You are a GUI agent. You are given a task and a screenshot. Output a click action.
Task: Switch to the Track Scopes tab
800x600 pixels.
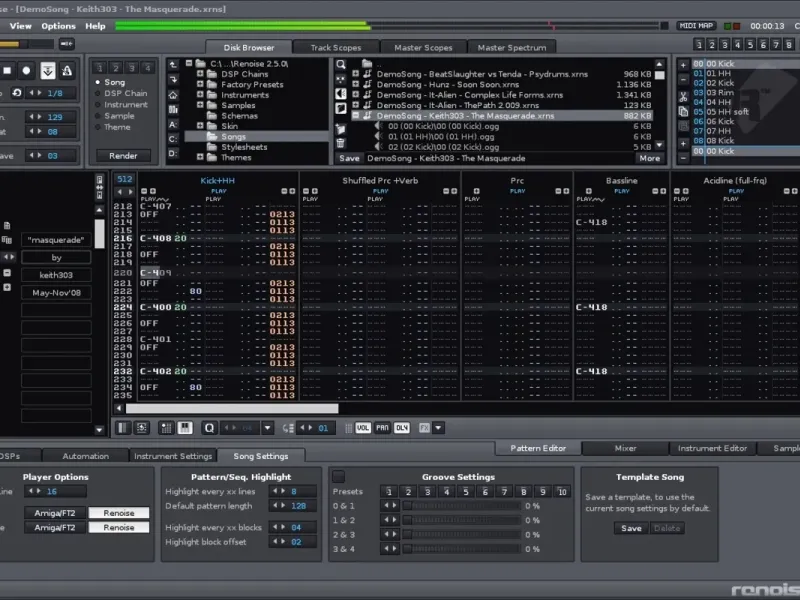pyautogui.click(x=336, y=47)
